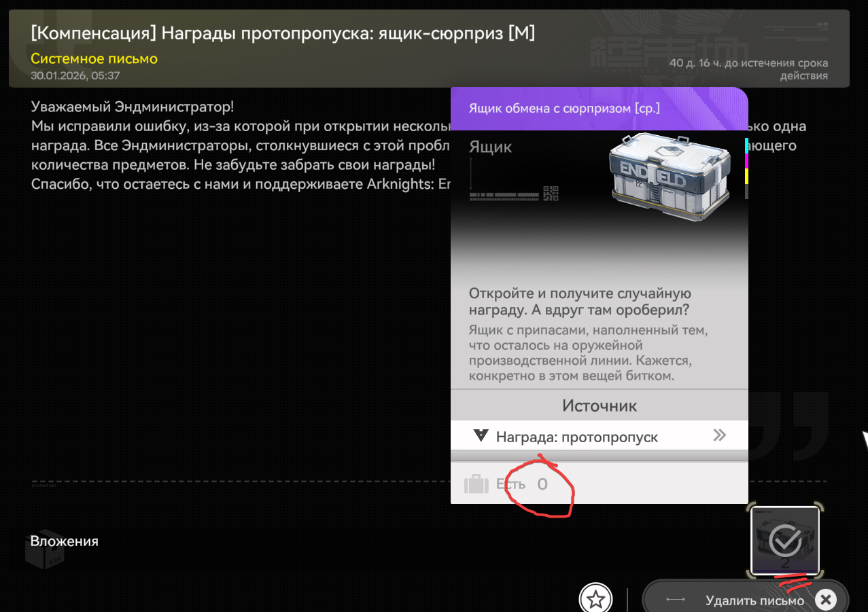Open source row Награда: протопропуск
The height and width of the screenshot is (612, 868).
click(599, 436)
